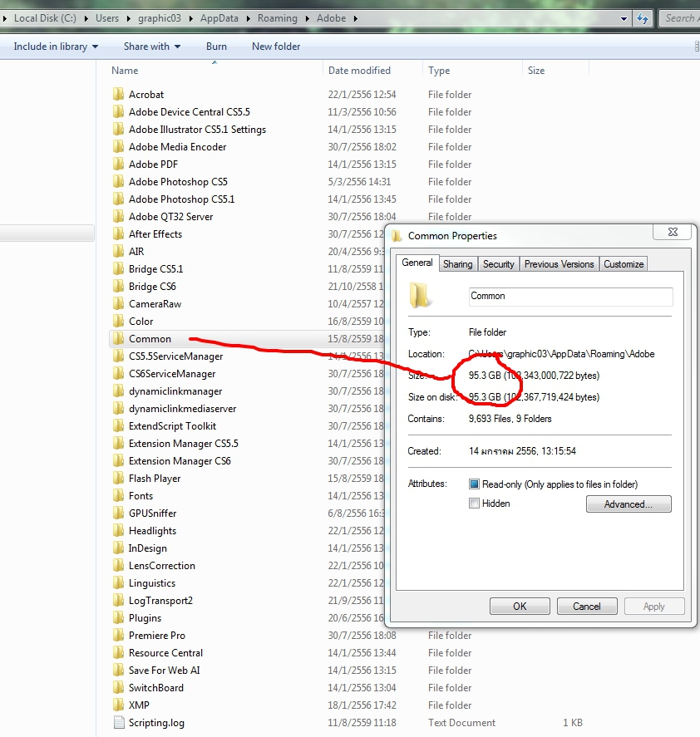Click the Adobe Media Encoder folder icon
The image size is (700, 737).
coord(119,146)
